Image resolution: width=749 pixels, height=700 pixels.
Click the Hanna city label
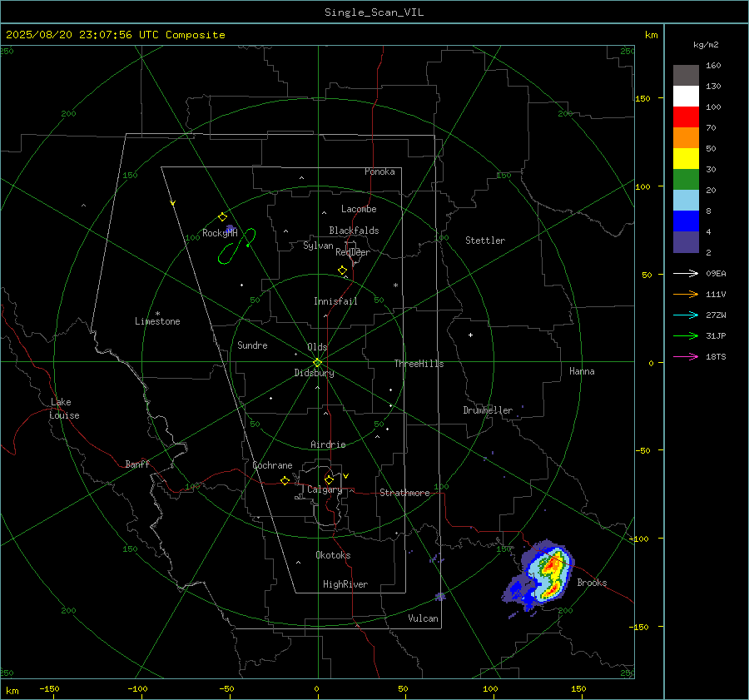582,371
